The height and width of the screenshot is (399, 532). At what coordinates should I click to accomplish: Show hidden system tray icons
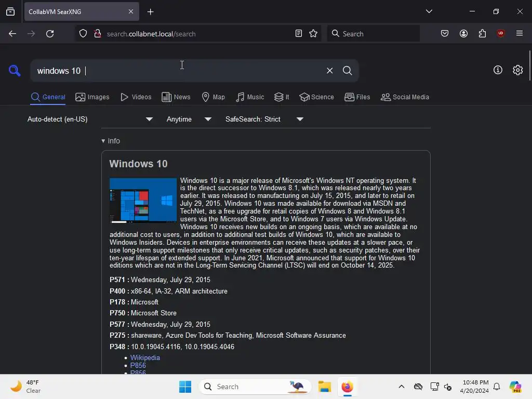tap(402, 387)
